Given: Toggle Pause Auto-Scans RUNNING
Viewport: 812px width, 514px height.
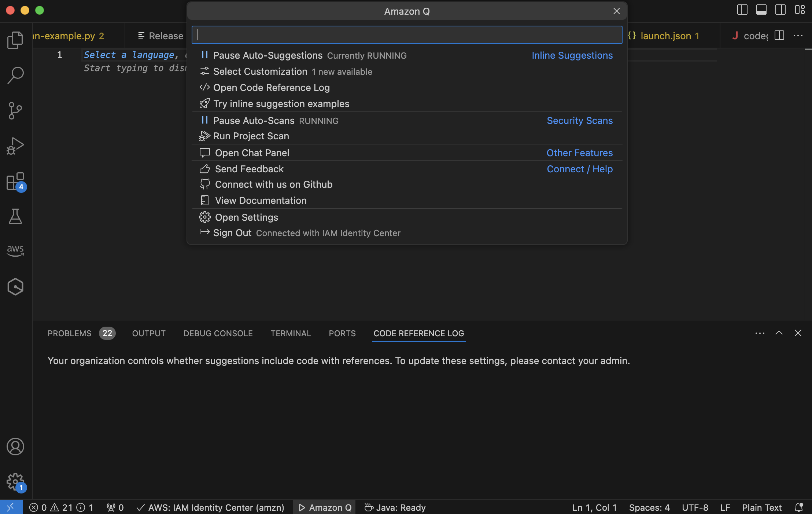Looking at the screenshot, I should (x=254, y=121).
